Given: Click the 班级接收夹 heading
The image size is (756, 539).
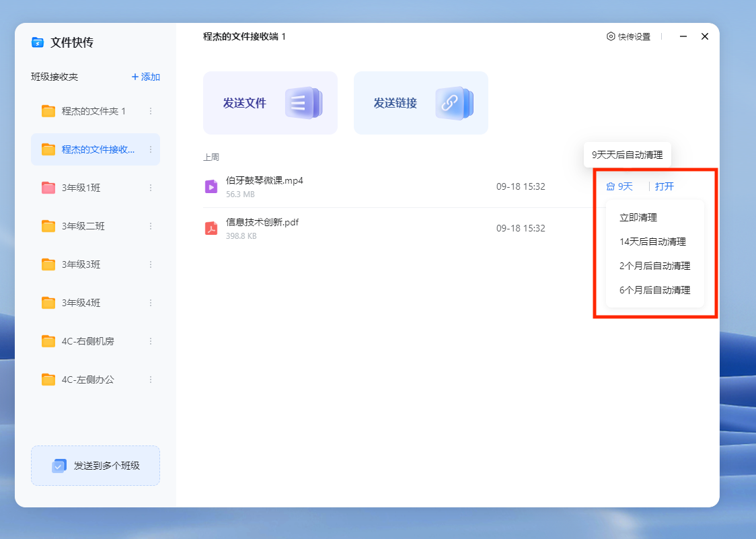Looking at the screenshot, I should tap(54, 77).
